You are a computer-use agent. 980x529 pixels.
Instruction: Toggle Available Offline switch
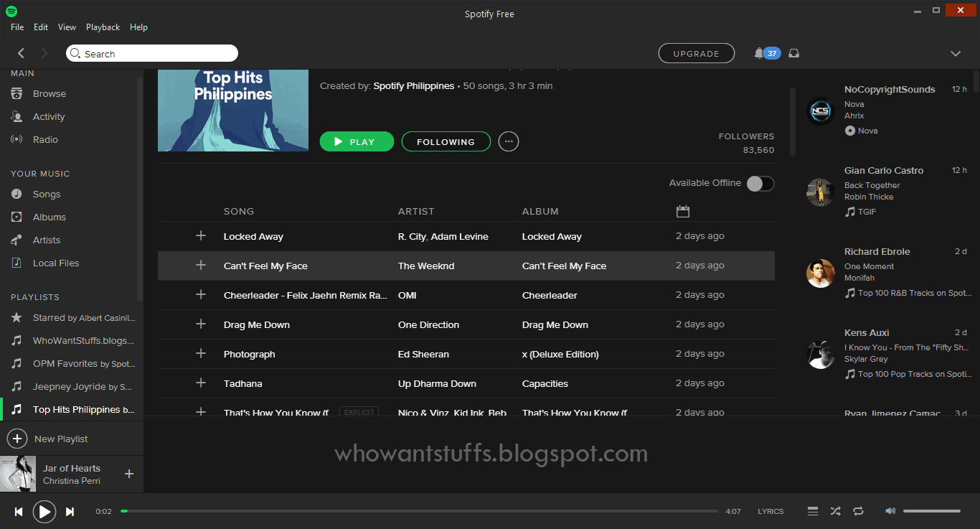point(760,183)
